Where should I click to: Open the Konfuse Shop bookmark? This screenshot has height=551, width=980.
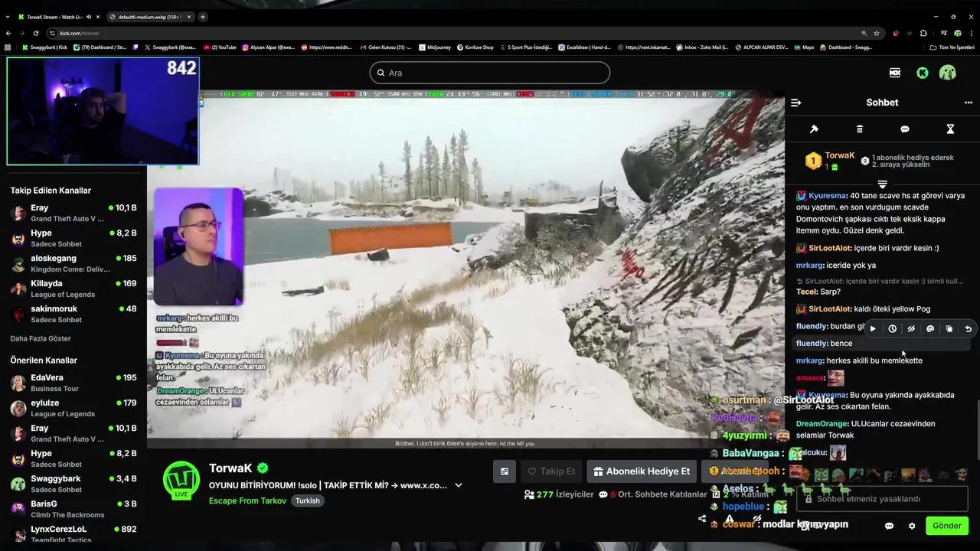point(475,47)
